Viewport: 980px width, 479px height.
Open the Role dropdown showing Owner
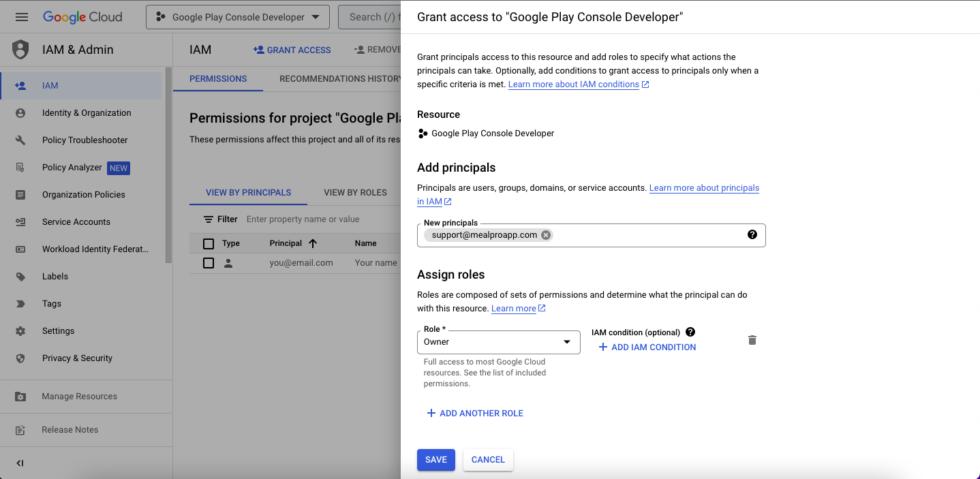[x=499, y=342]
